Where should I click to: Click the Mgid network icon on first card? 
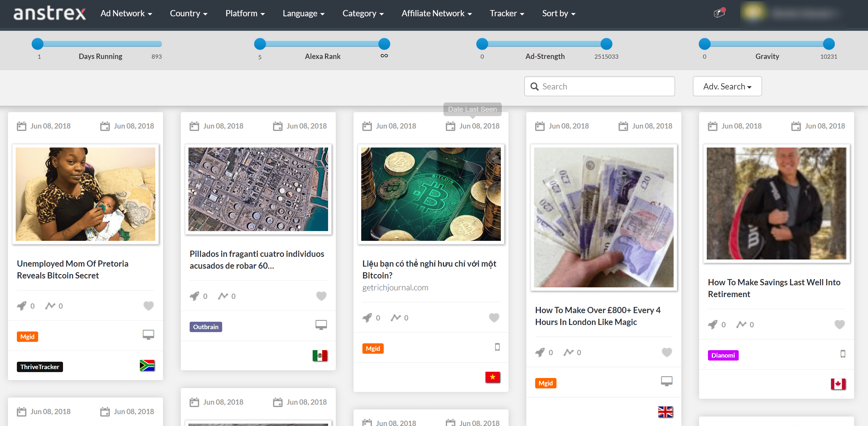click(x=28, y=337)
